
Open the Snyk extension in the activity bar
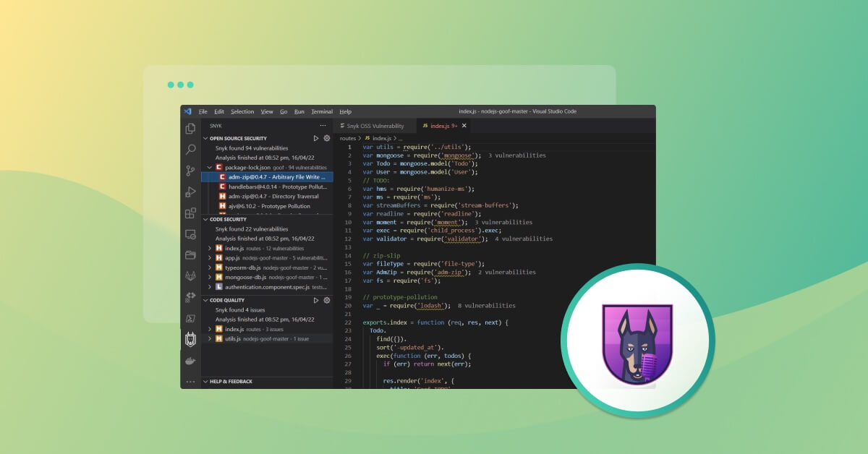click(190, 337)
